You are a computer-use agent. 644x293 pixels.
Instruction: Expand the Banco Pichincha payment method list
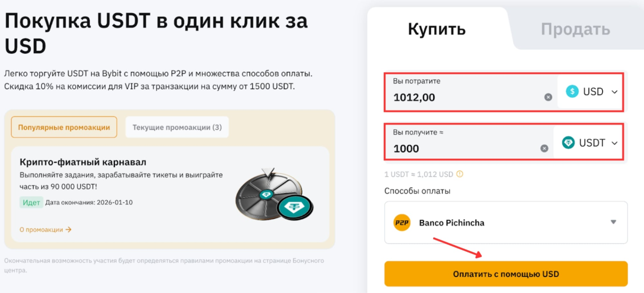click(x=613, y=222)
